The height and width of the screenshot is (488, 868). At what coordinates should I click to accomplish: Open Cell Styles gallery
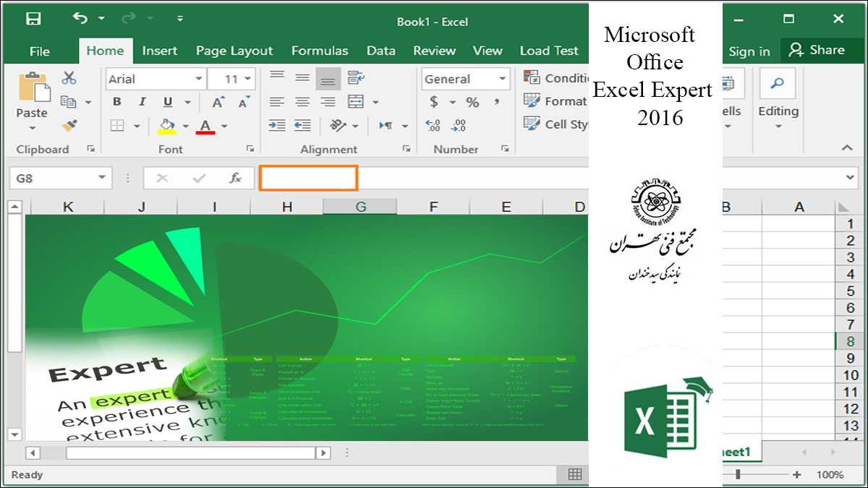click(x=556, y=124)
